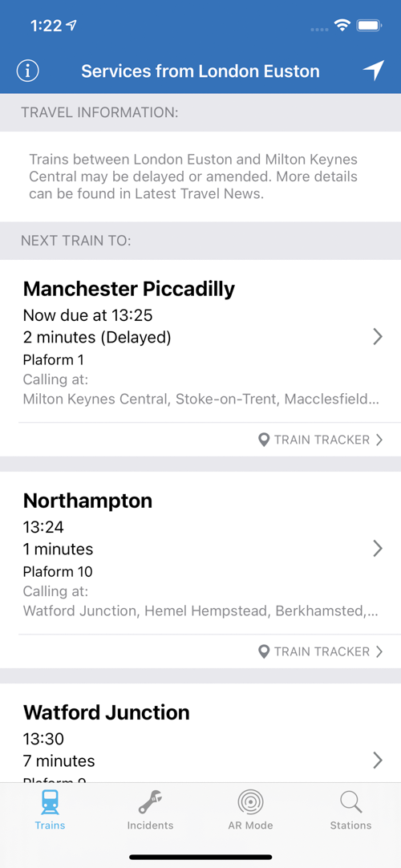Tap the Wi-Fi status icon
The width and height of the screenshot is (401, 868).
[342, 26]
